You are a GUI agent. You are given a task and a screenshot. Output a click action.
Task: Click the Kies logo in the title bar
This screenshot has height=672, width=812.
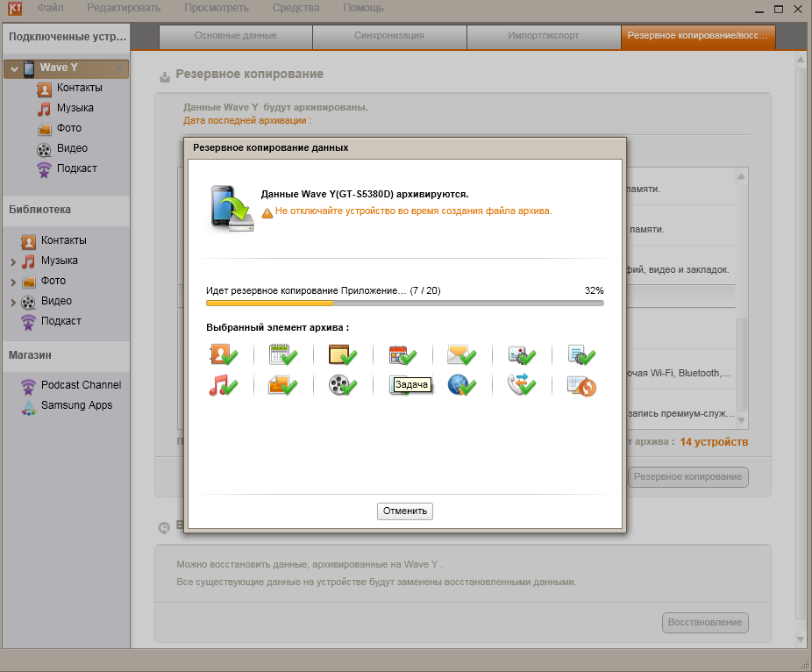[x=15, y=8]
